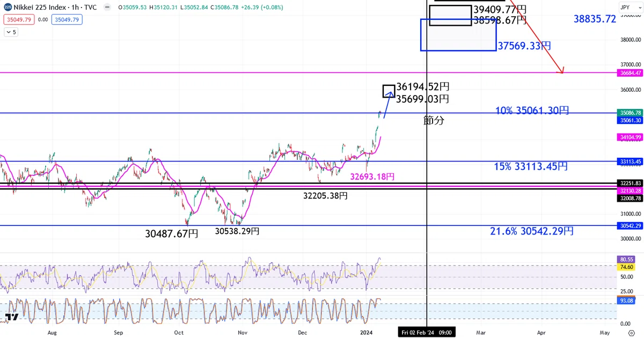Screen dimensions: 644x338
Task: Select the magenta 32693.18円 label
Action: (x=373, y=176)
